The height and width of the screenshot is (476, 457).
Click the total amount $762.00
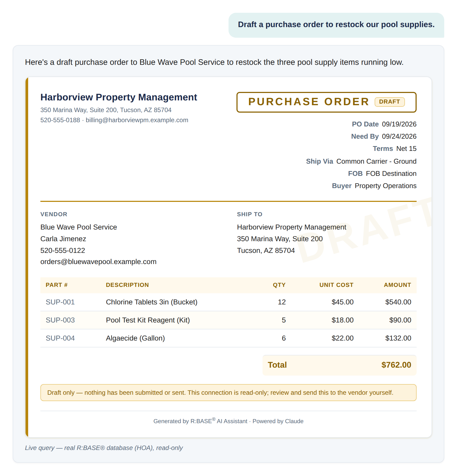click(x=396, y=365)
